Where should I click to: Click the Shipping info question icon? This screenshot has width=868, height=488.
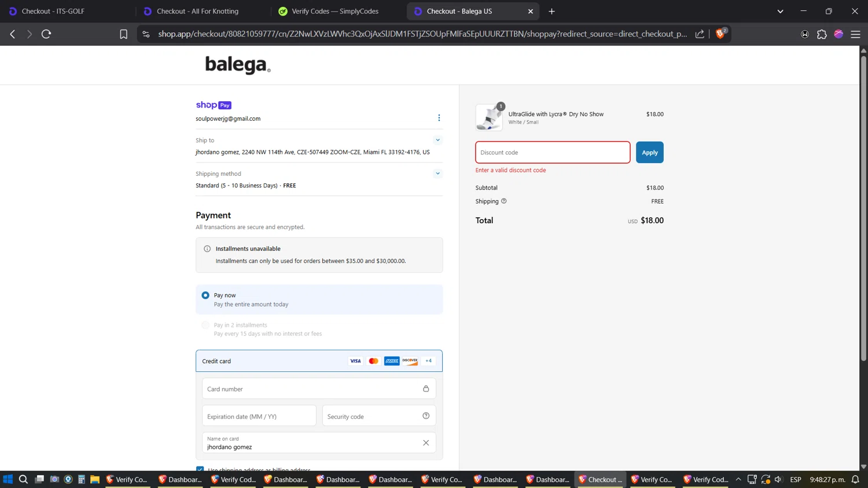point(503,201)
